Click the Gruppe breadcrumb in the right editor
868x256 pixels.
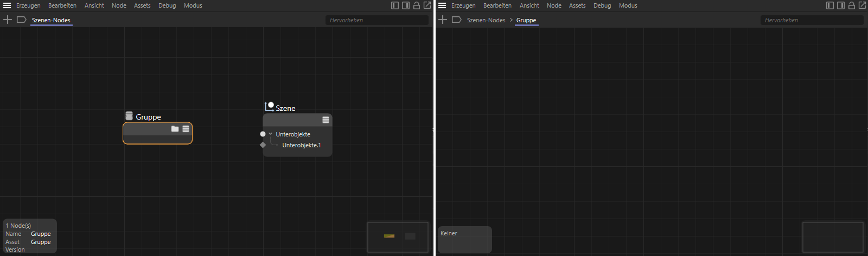[526, 20]
